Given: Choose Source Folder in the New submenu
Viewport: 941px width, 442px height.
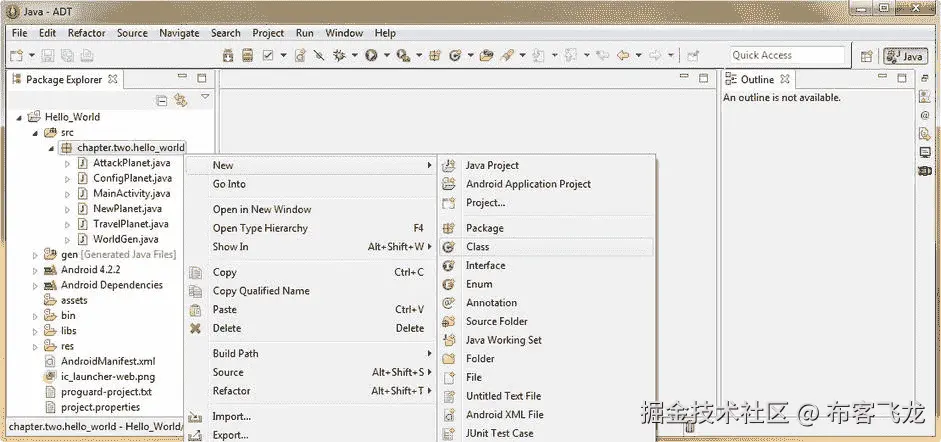Looking at the screenshot, I should pos(547,321).
